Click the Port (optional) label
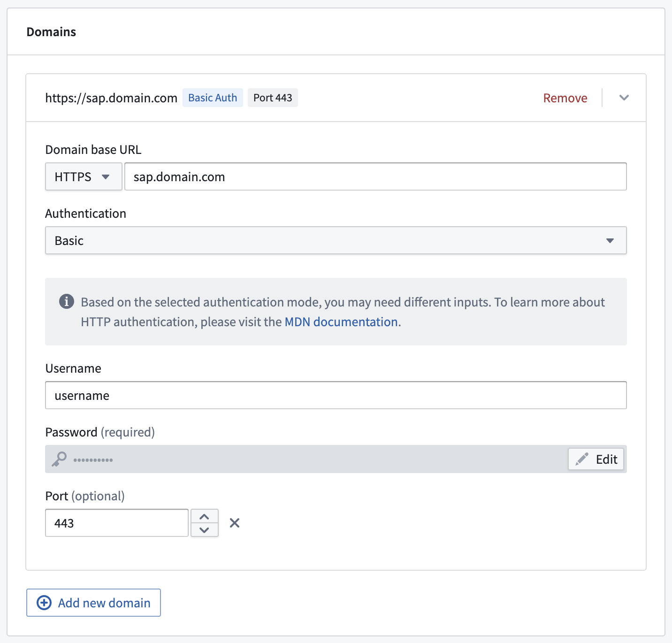 pos(85,496)
